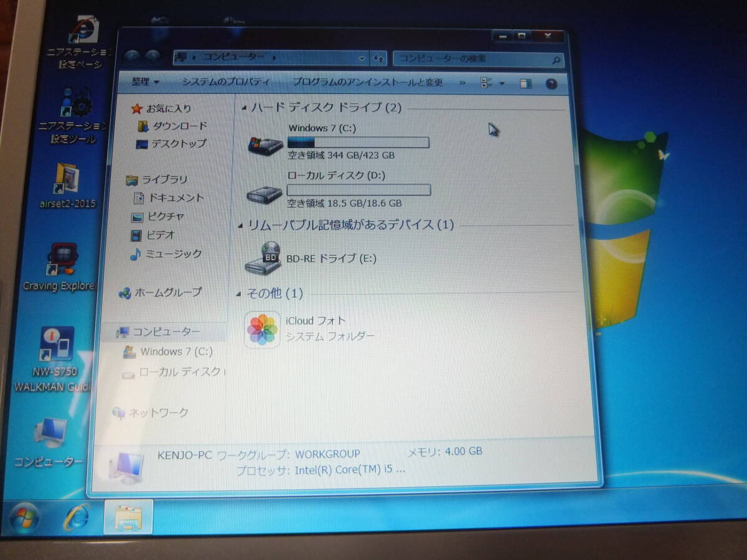
Task: Click the magnifier icon in the search box
Action: point(556,60)
